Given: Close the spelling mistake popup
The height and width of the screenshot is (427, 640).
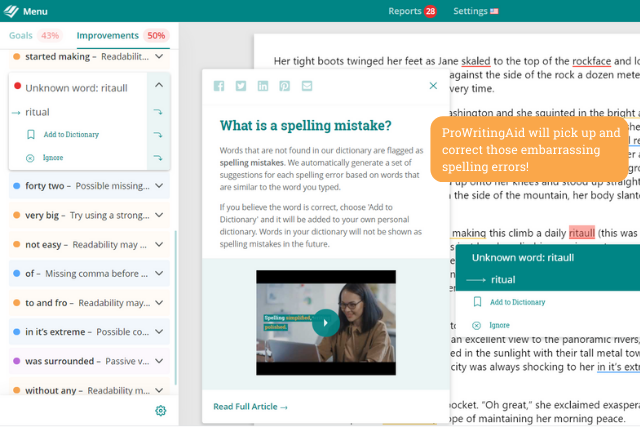Looking at the screenshot, I should [x=433, y=86].
